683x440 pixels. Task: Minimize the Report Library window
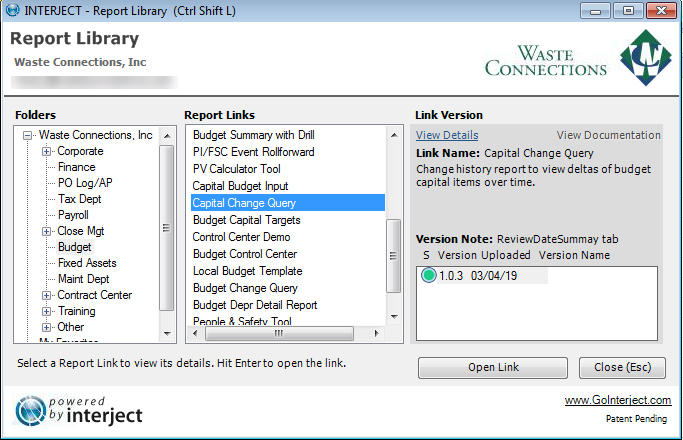coord(595,10)
